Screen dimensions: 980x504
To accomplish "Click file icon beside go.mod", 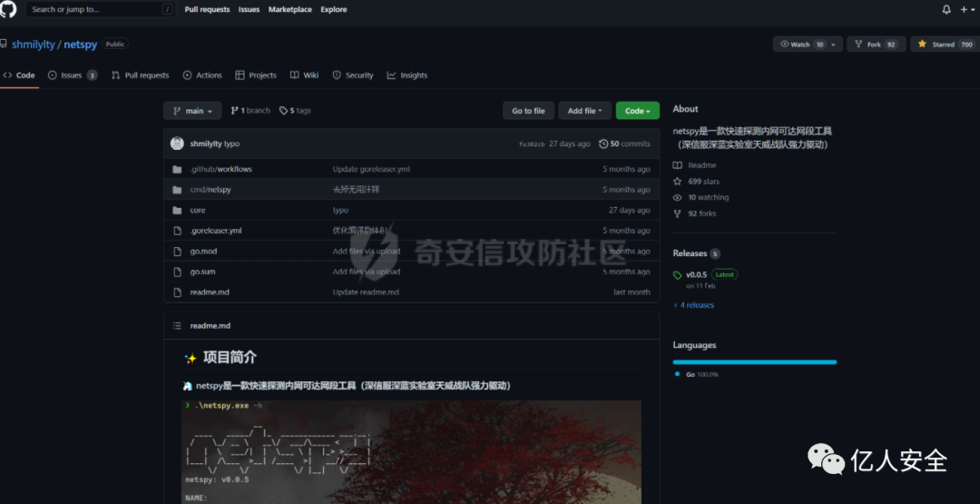I will 177,252.
